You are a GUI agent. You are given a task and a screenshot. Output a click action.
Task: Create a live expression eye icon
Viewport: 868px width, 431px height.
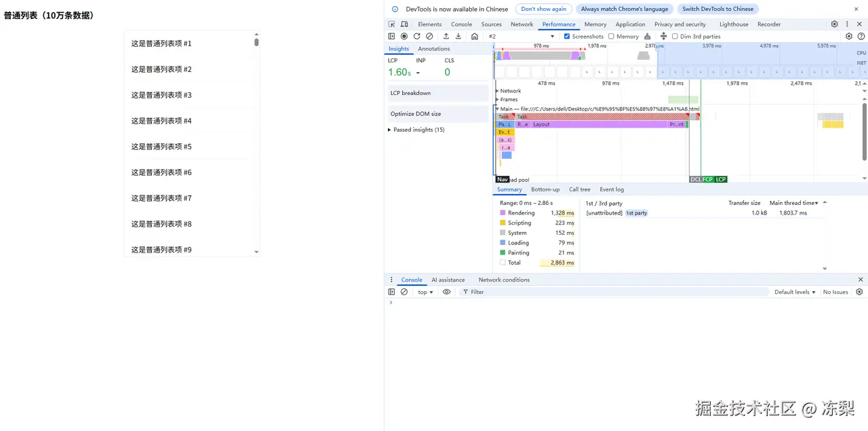[446, 292]
